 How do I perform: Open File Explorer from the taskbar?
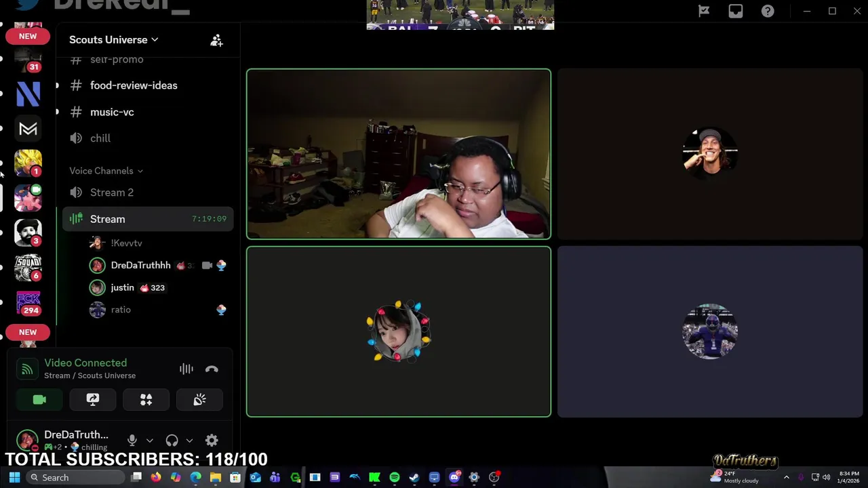(x=216, y=477)
